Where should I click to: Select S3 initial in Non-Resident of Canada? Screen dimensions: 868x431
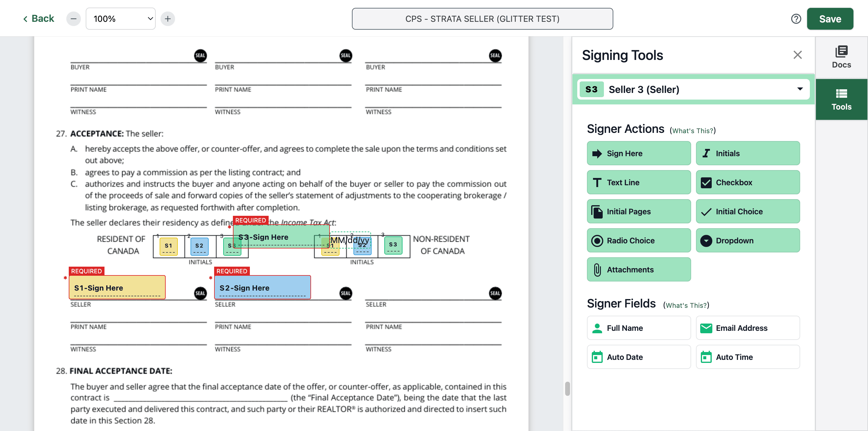coord(393,245)
